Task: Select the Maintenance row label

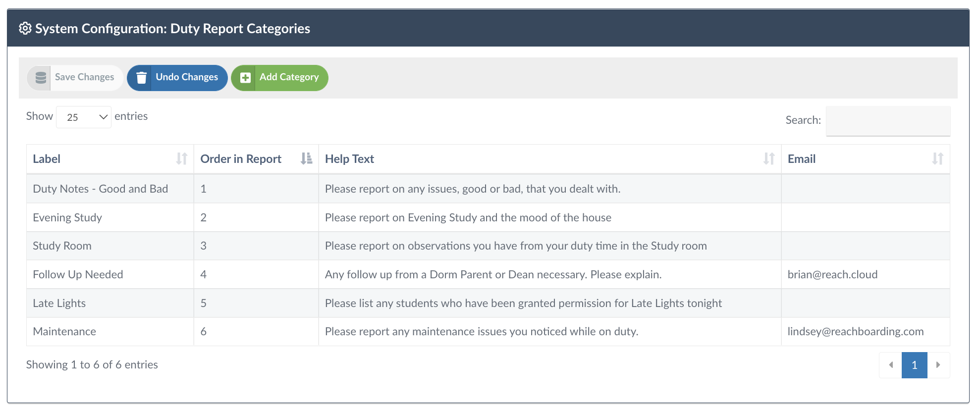Action: coord(64,332)
